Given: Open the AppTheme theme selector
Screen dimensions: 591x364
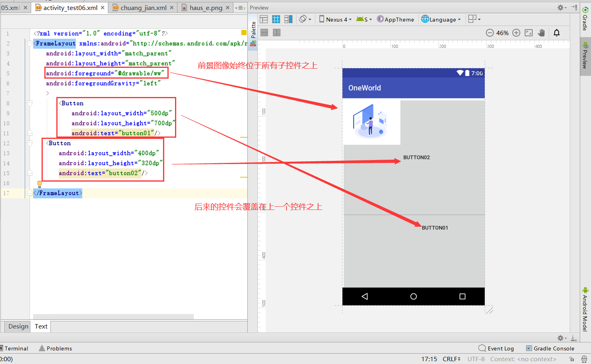Looking at the screenshot, I should 396,19.
